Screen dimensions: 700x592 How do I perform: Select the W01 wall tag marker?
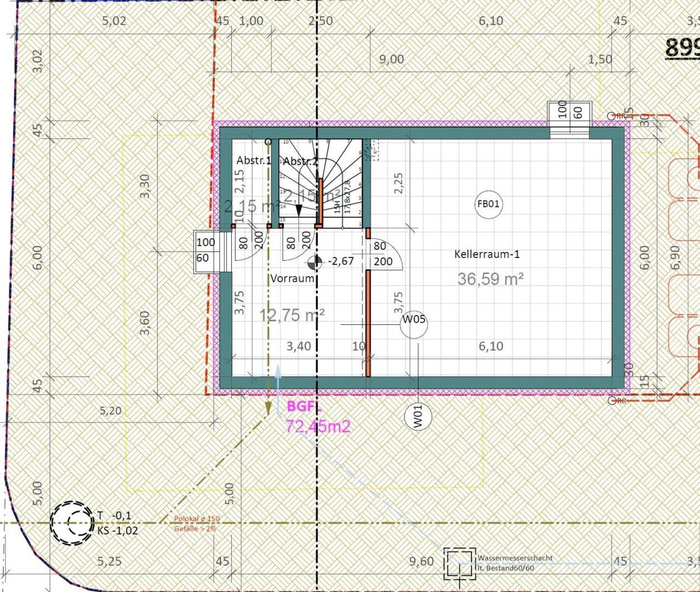pyautogui.click(x=418, y=417)
